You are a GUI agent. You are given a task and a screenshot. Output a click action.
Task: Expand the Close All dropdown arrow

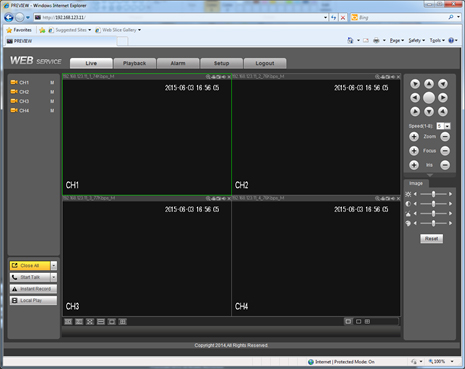(x=54, y=266)
